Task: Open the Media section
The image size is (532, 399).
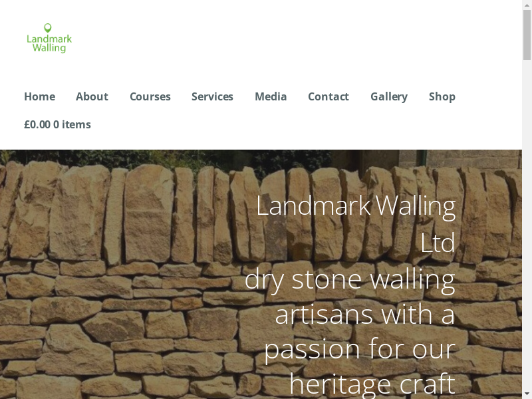Action: pos(271,96)
